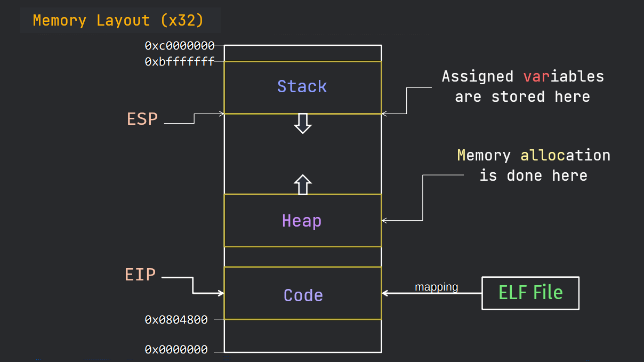The image size is (644, 362).
Task: Click the ELF File box
Action: [530, 293]
